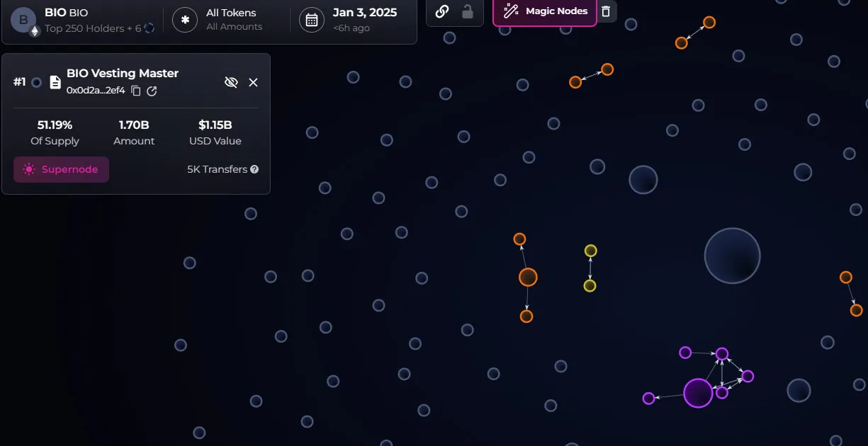
Task: Click the asterisk tokens icon
Action: [x=185, y=20]
